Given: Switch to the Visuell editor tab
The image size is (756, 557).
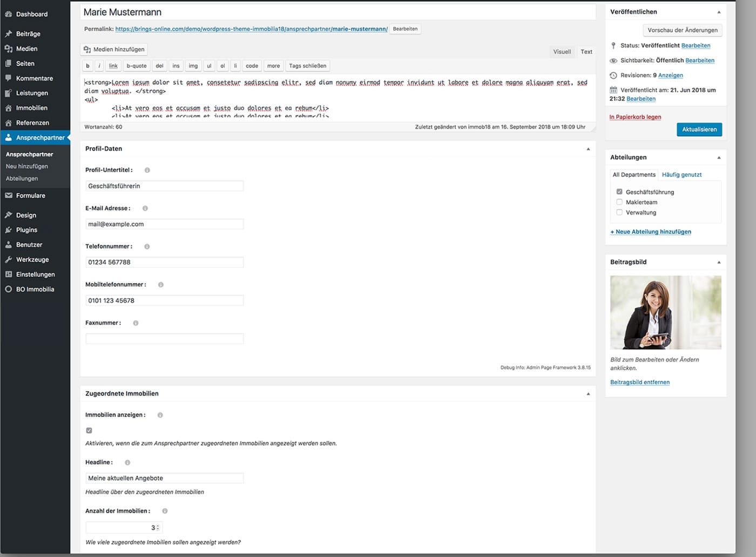Looking at the screenshot, I should point(562,52).
